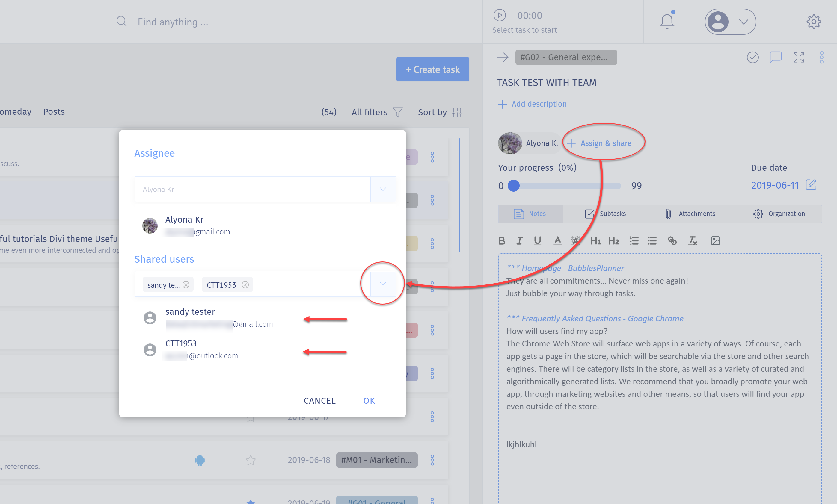Apply Heading 1 style
This screenshot has width=837, height=504.
(x=595, y=241)
